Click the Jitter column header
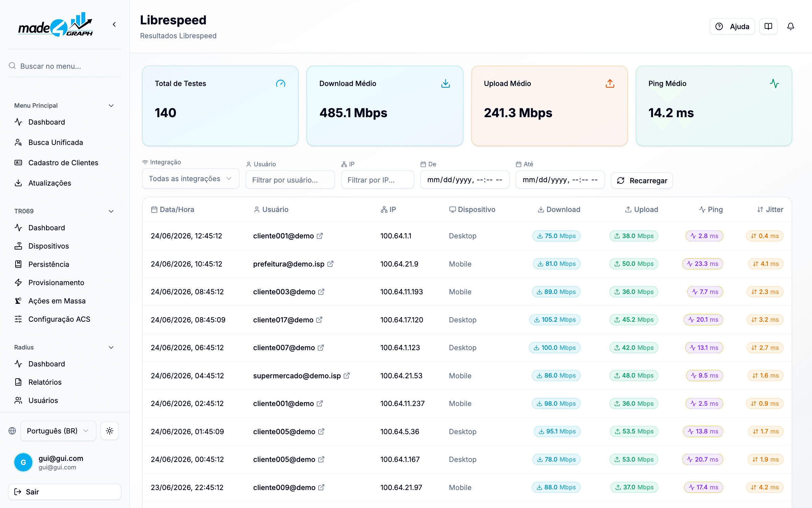The height and width of the screenshot is (508, 812). 770,210
